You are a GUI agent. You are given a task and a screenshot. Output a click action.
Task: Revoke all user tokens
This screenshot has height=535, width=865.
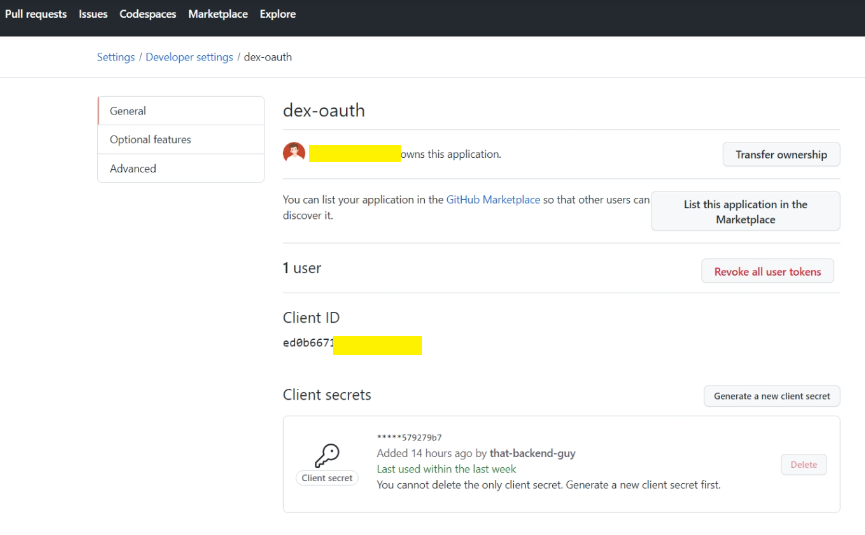point(767,271)
